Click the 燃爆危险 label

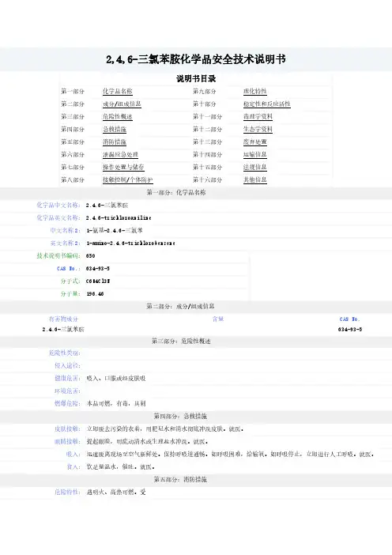[68, 403]
